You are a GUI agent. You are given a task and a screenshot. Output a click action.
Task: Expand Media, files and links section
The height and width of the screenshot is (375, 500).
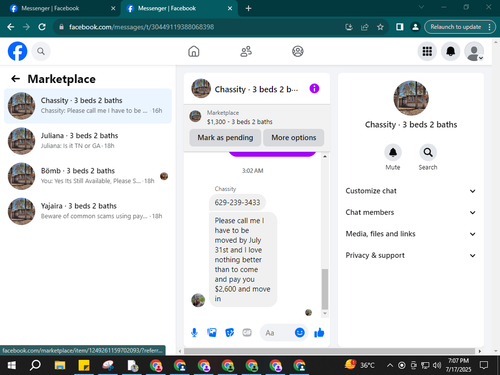pyautogui.click(x=411, y=234)
